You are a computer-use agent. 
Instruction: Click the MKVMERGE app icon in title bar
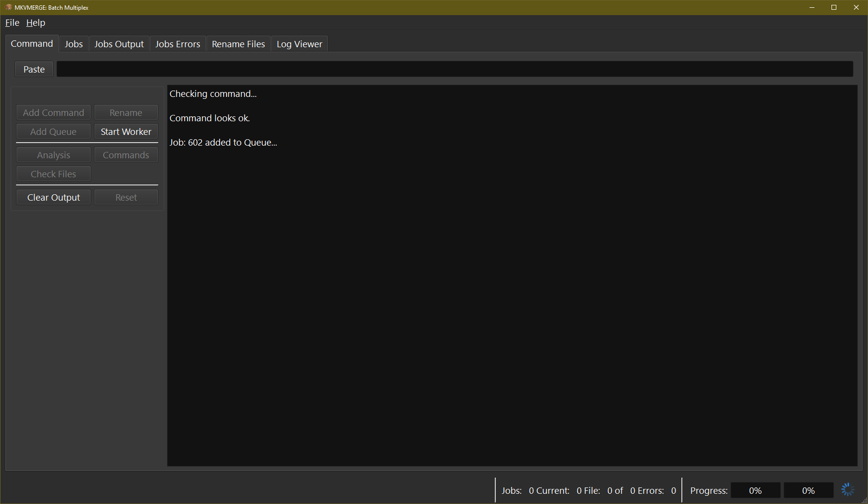tap(8, 7)
